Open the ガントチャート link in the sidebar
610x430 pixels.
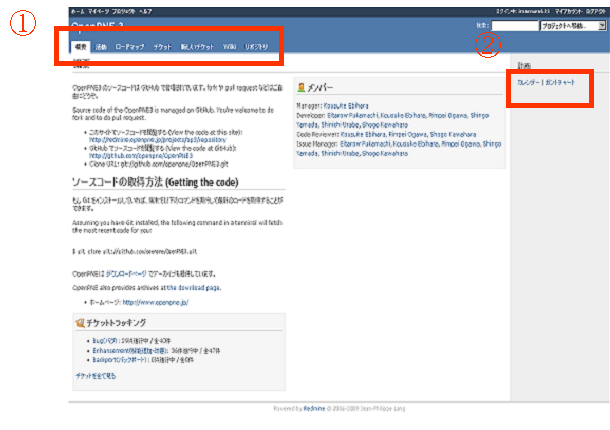coord(560,82)
